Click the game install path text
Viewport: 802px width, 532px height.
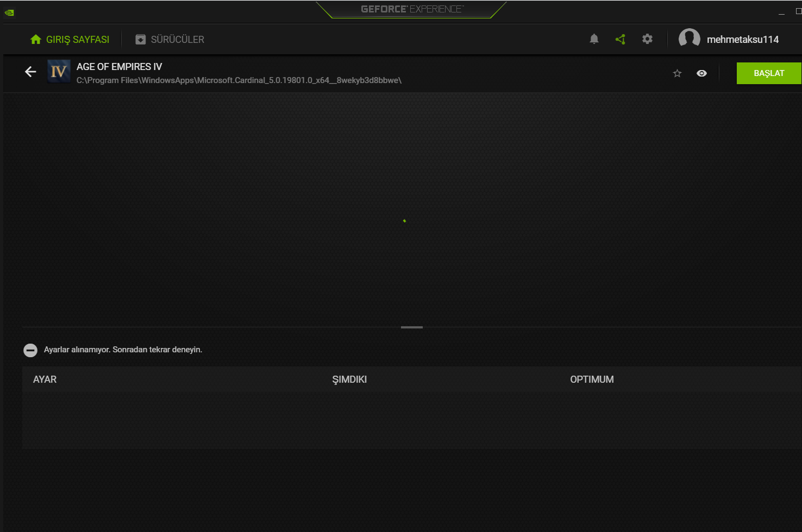click(239, 80)
